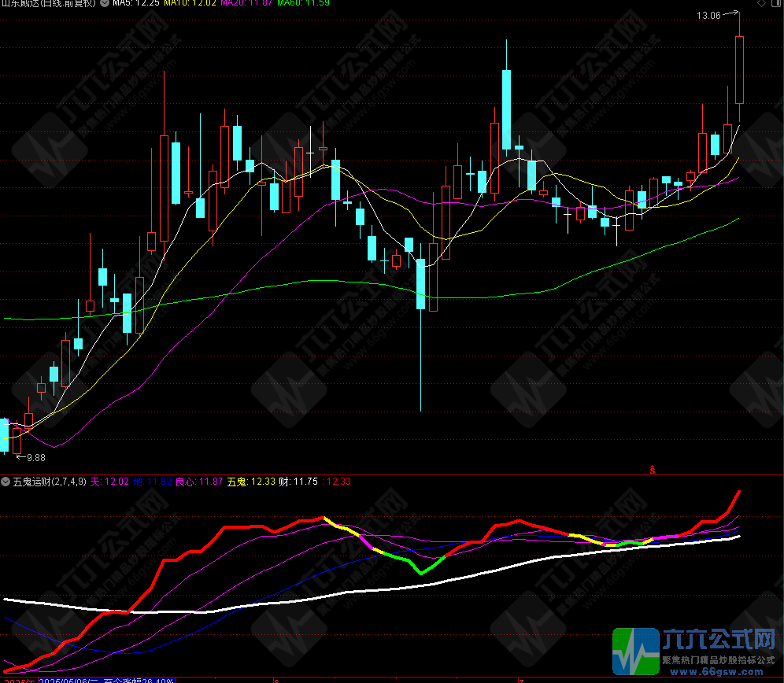Click the 五鬼运财(2,7,4,9) indicator name

pos(50,482)
